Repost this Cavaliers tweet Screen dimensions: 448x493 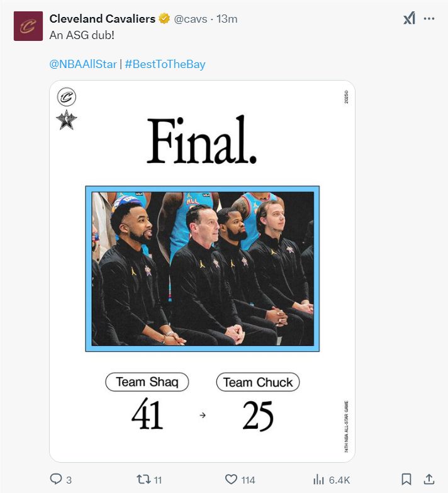pos(143,479)
